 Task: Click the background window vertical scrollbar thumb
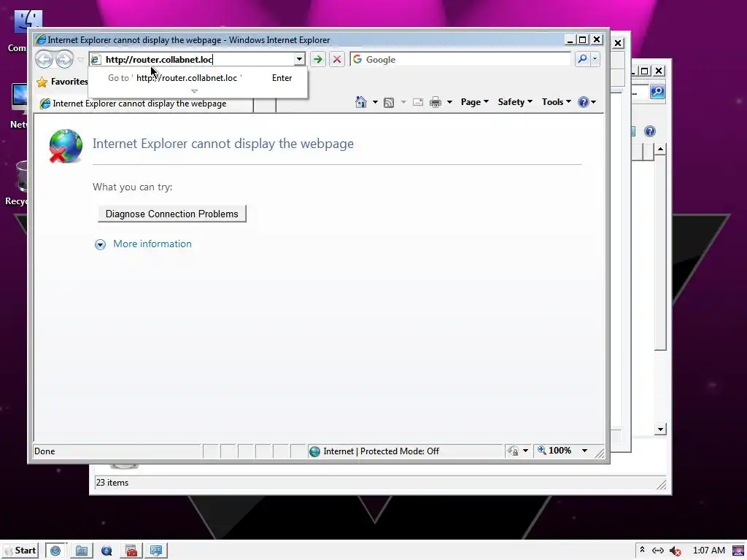[660, 253]
